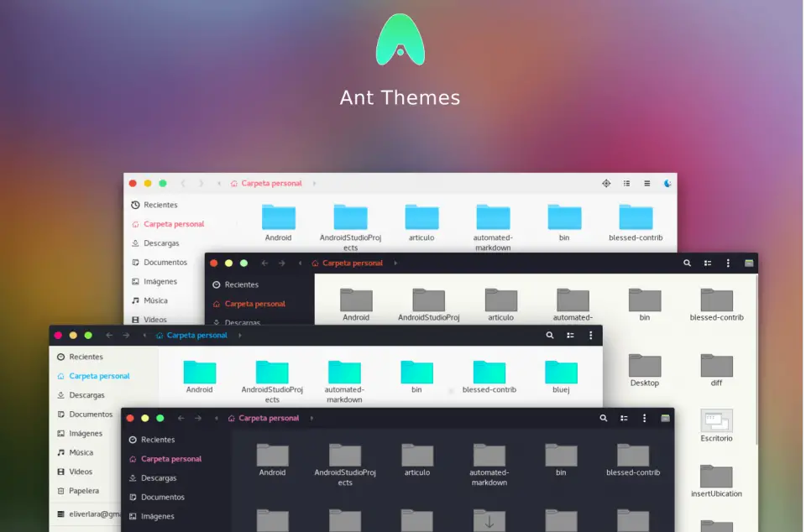This screenshot has width=806, height=532.
Task: Click the moon-shaped circle in the top toolbar
Action: (x=667, y=182)
